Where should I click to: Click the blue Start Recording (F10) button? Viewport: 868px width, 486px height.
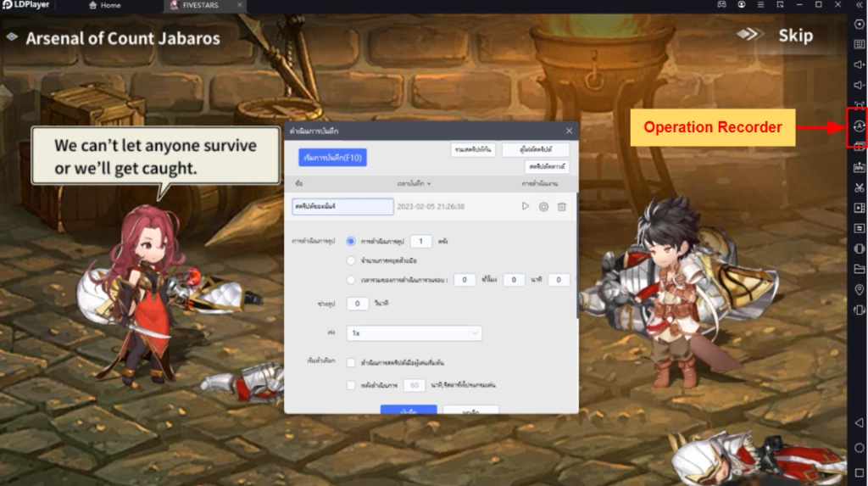[332, 158]
